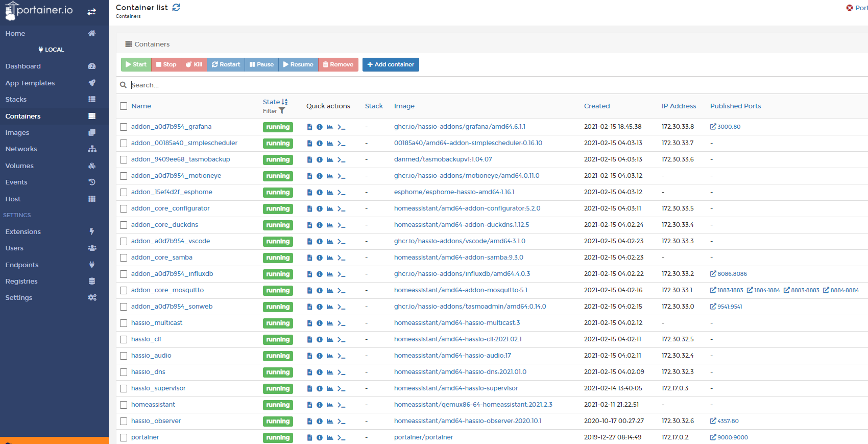The height and width of the screenshot is (444, 868).
Task: Click refresh icon beside Container list title
Action: click(176, 7)
